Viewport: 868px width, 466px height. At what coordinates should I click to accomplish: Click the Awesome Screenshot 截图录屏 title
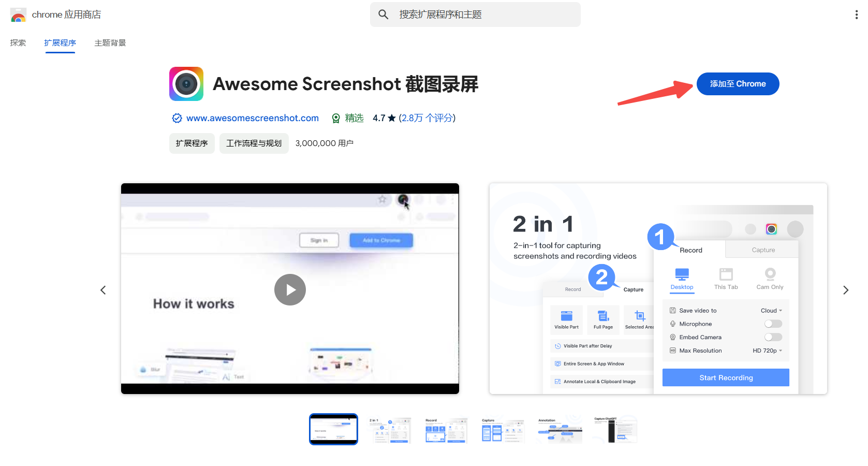pos(346,84)
